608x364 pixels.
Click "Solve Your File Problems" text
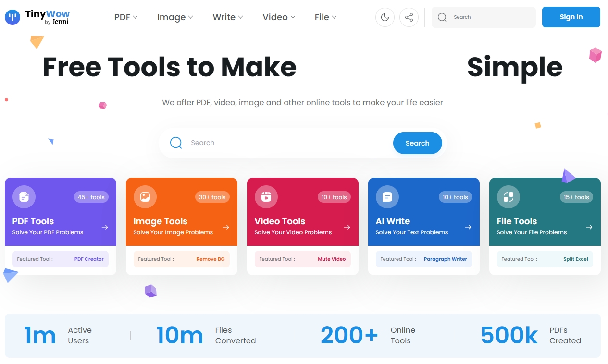[x=532, y=232]
